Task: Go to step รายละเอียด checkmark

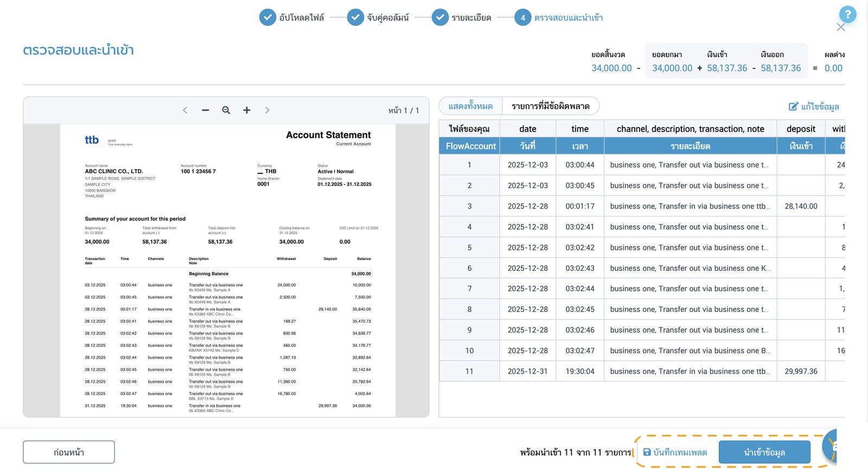Action: (440, 17)
